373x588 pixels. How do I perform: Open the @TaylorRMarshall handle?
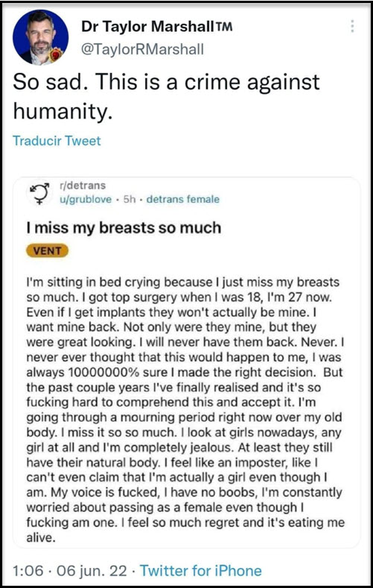142,49
